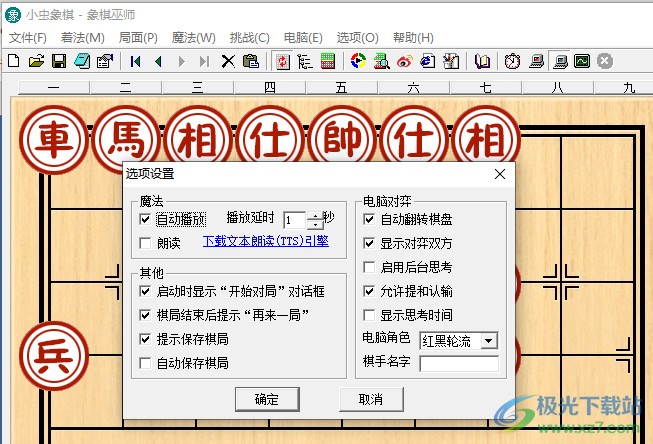Click the black X delete icon in the toolbar
Viewport: 653px width, 444px height.
[x=228, y=62]
